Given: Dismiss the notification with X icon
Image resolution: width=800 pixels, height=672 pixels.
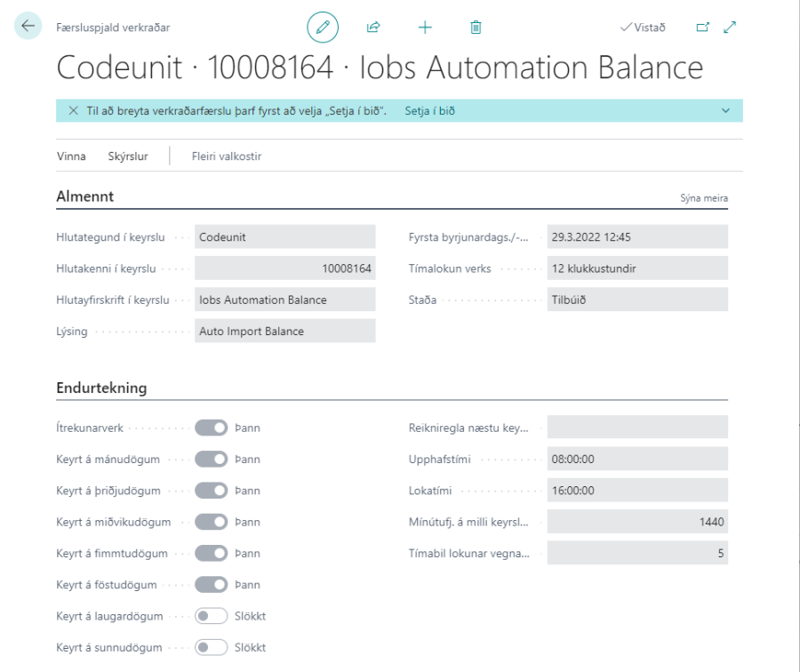Looking at the screenshot, I should pos(73,111).
